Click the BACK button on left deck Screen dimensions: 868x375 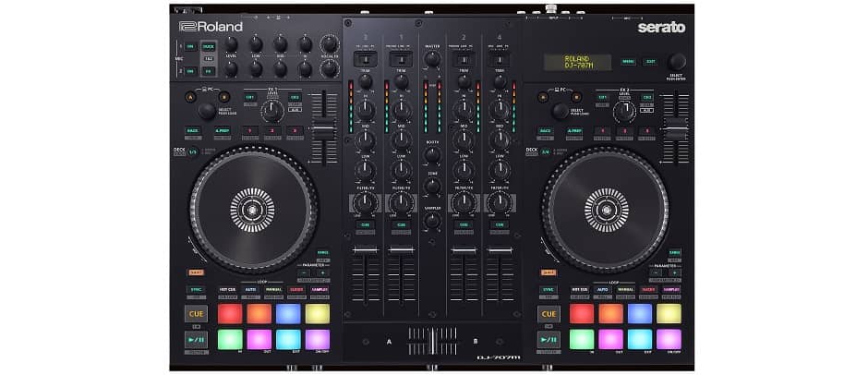pyautogui.click(x=193, y=131)
